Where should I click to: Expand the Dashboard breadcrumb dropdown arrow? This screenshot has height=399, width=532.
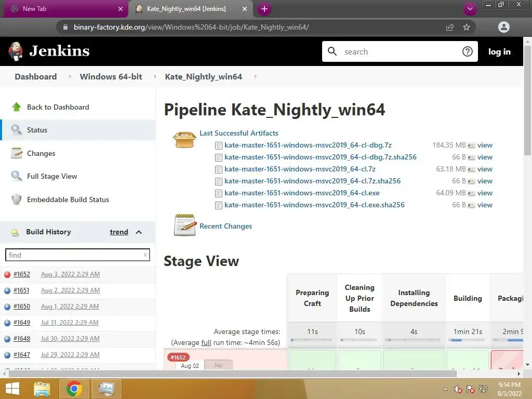pos(70,77)
